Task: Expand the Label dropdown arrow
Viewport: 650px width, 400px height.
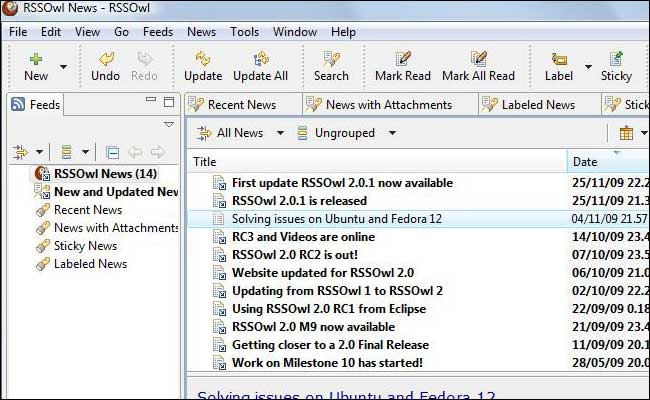Action: 587,68
